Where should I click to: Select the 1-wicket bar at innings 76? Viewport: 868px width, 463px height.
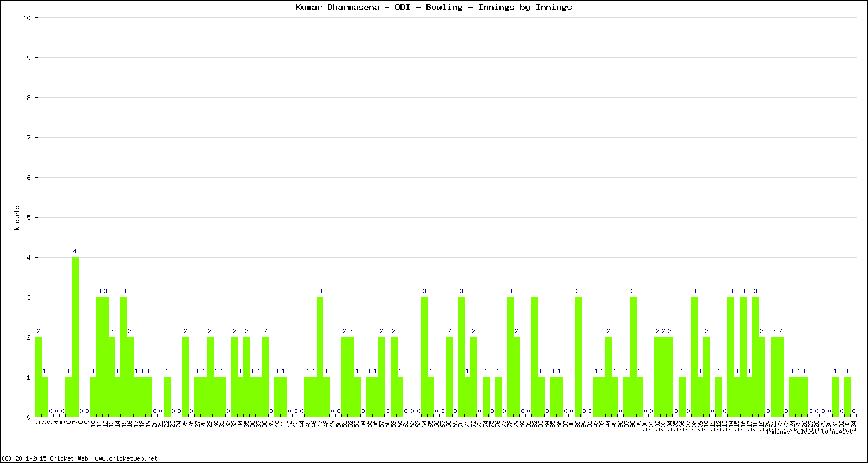pos(498,397)
